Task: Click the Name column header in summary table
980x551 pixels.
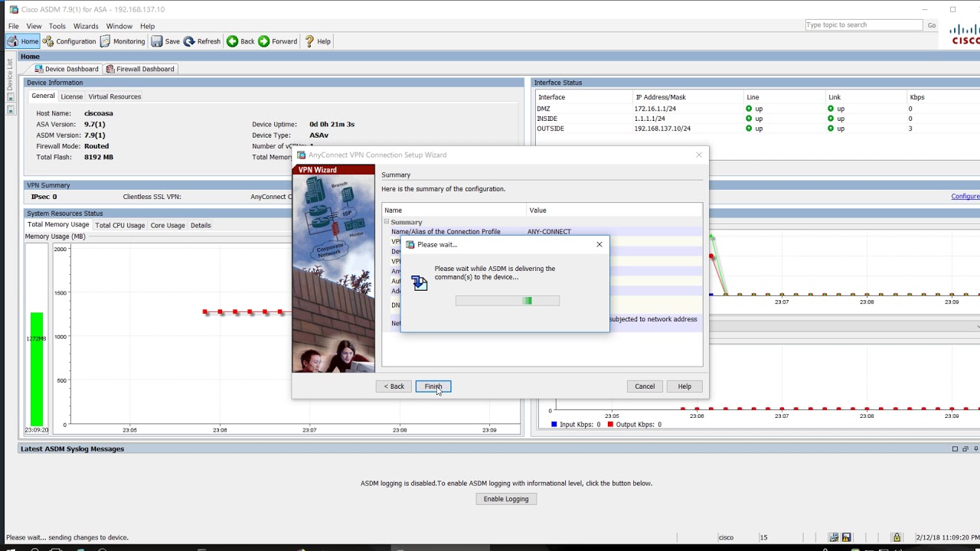Action: pyautogui.click(x=454, y=210)
